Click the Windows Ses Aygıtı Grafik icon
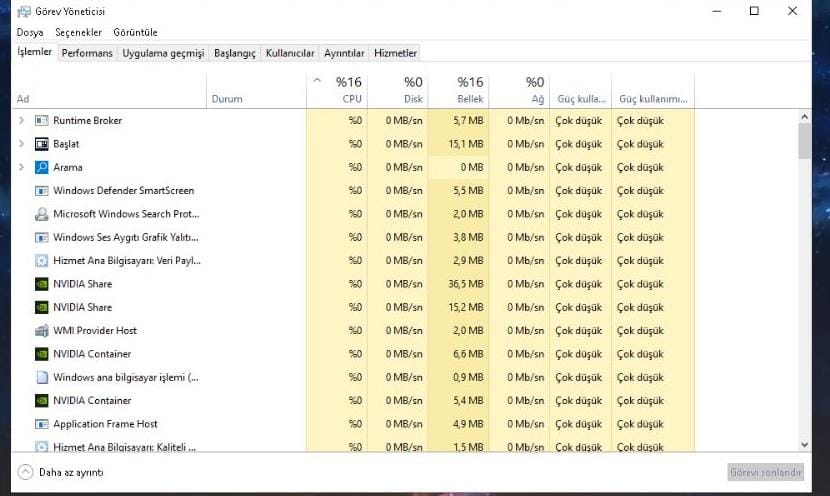Image resolution: width=830 pixels, height=496 pixels. tap(41, 237)
